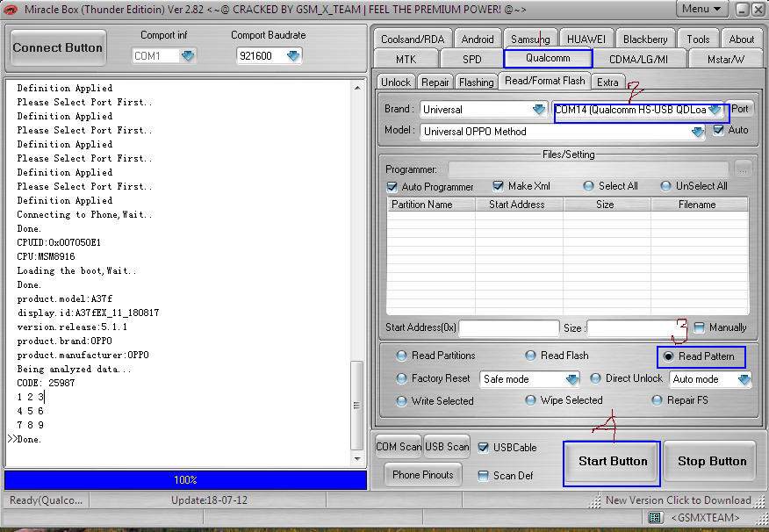Click the Start Address column header
This screenshot has height=532, width=769.
(x=519, y=205)
